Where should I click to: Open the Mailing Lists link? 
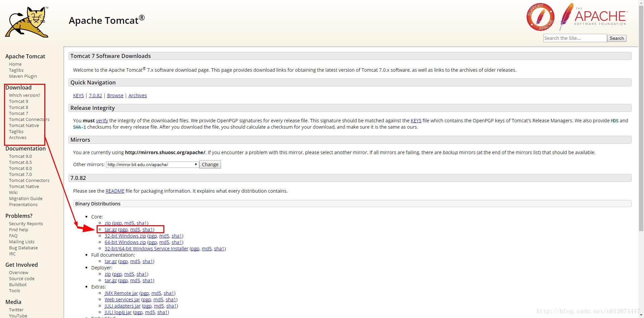point(21,242)
